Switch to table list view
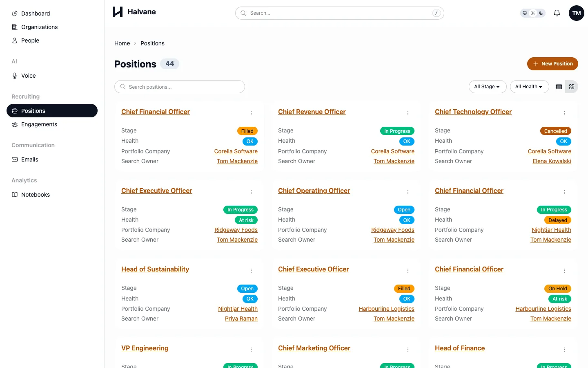Screen dimensions: 588x368 (x=559, y=87)
